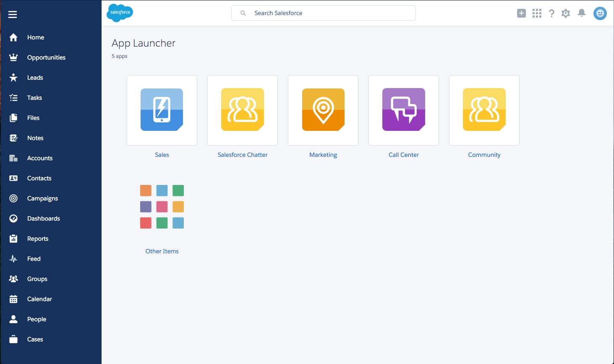Click the Marketing link label
The image size is (614, 364).
pyautogui.click(x=323, y=155)
